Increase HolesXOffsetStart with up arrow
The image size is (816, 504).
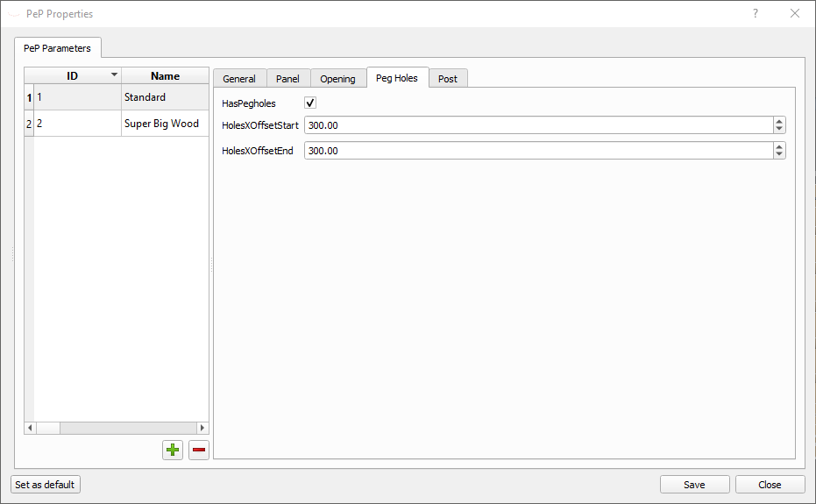pos(779,122)
